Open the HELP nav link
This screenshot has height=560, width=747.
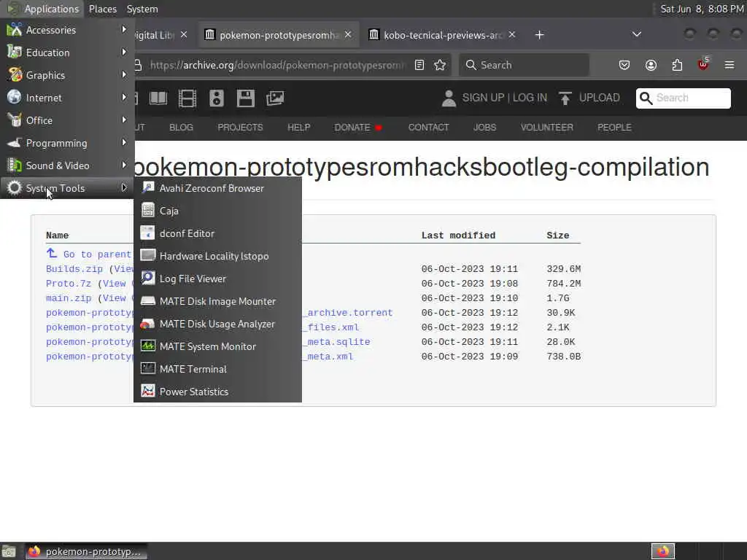(x=298, y=128)
